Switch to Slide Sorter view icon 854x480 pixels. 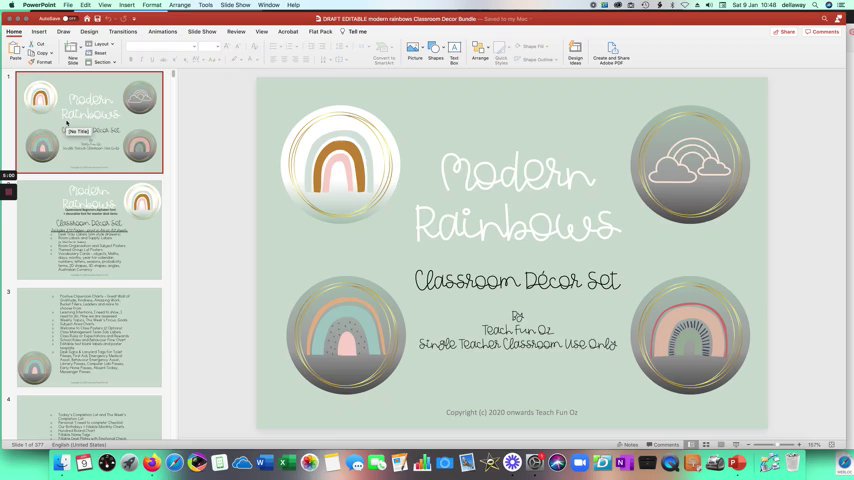(x=706, y=445)
